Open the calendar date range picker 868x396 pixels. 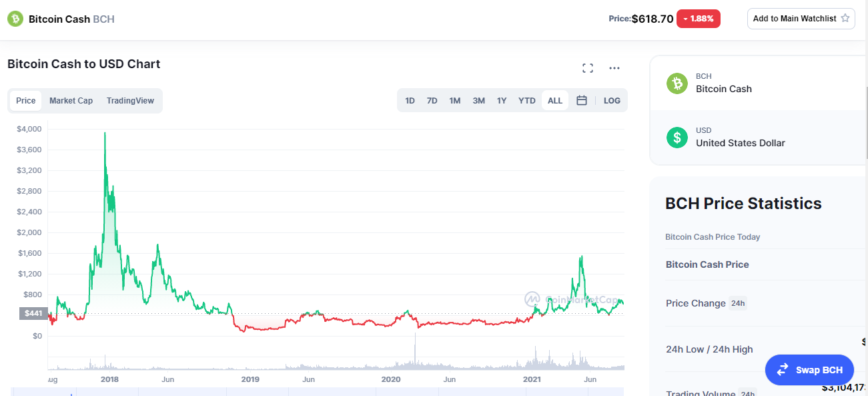coord(582,100)
